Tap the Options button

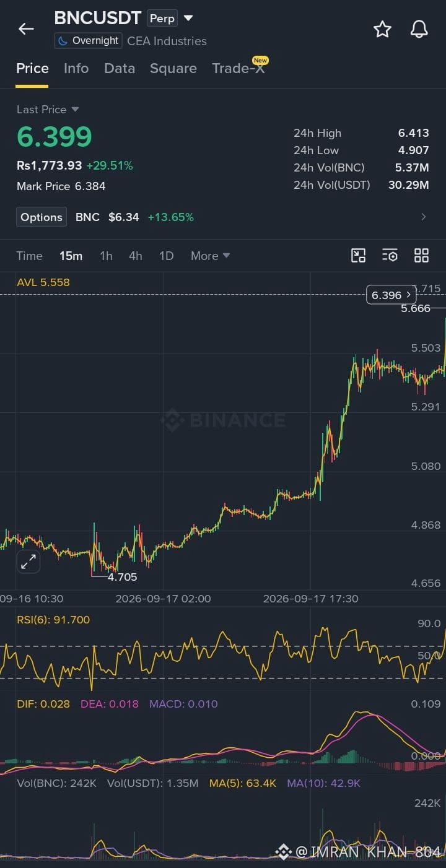[42, 217]
